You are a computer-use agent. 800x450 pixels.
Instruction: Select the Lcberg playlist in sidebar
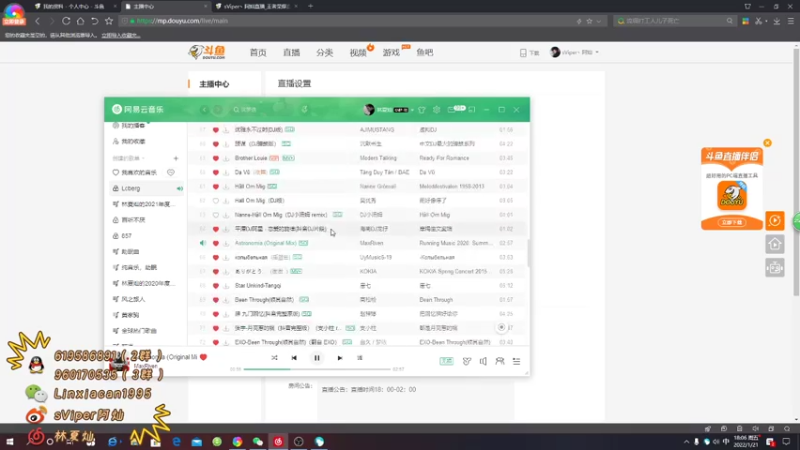(x=146, y=188)
